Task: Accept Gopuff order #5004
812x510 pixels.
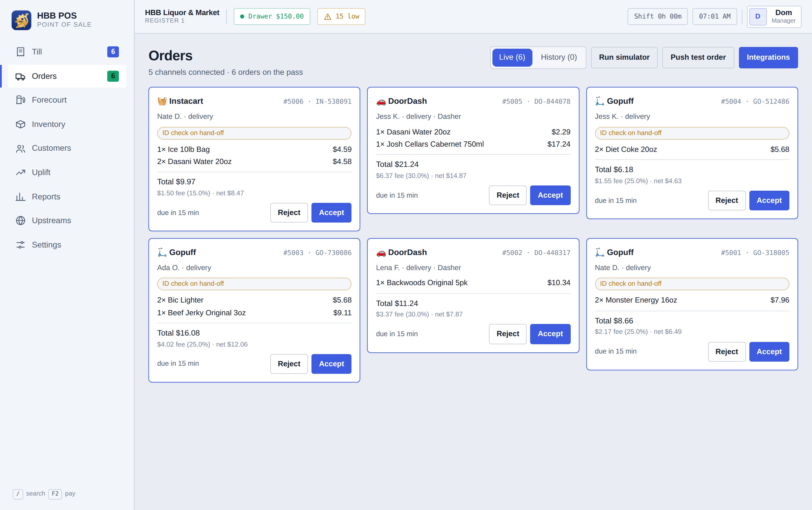Action: 769,201
